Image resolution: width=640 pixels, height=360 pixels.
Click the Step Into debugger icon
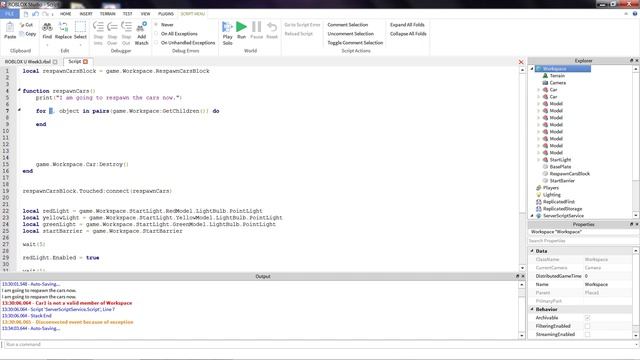[x=98, y=27]
